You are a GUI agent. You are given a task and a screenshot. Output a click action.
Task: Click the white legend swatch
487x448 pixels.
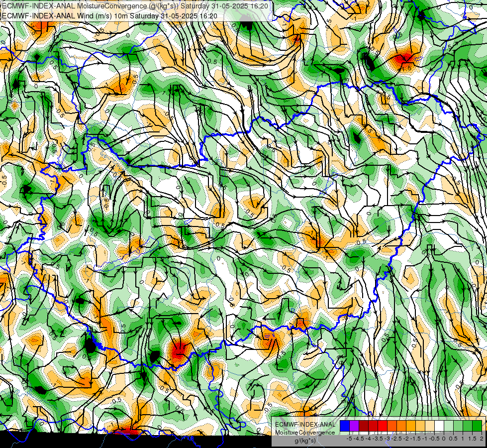coord(439,426)
